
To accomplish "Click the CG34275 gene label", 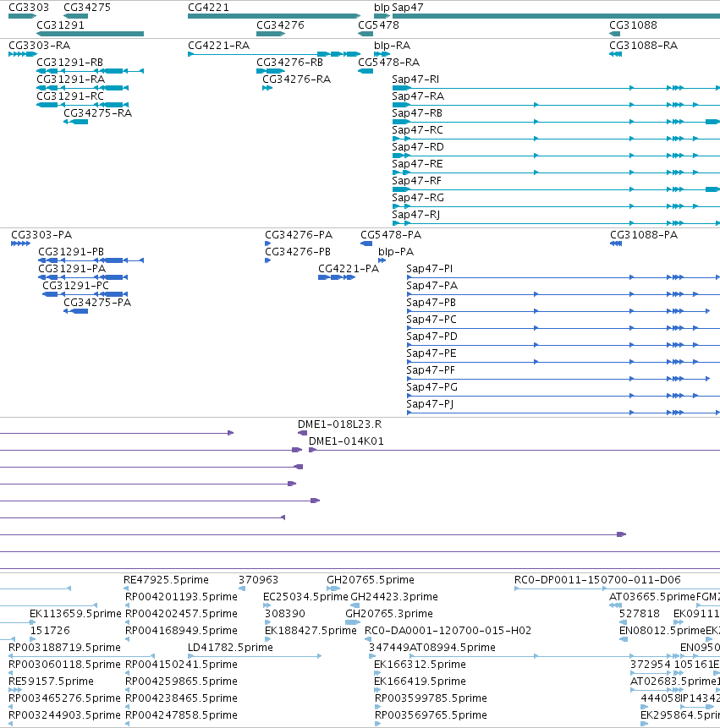I will pyautogui.click(x=87, y=8).
